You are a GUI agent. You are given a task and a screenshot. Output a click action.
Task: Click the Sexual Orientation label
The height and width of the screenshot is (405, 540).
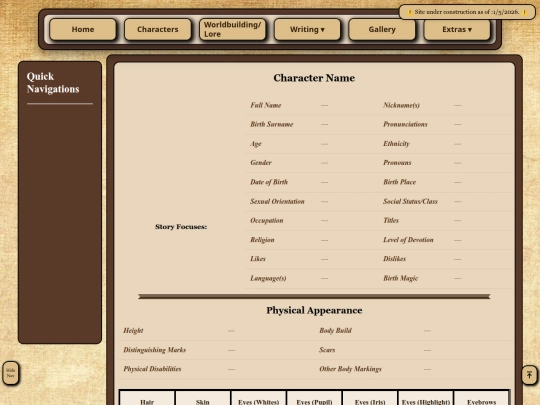(x=277, y=201)
